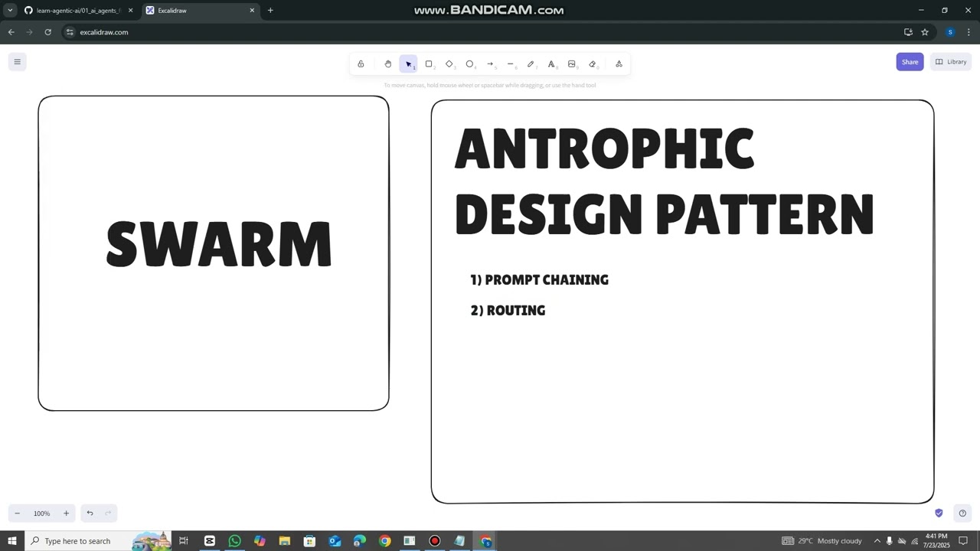Open the Windows Start menu
Screen dimensions: 980x551
11,541
